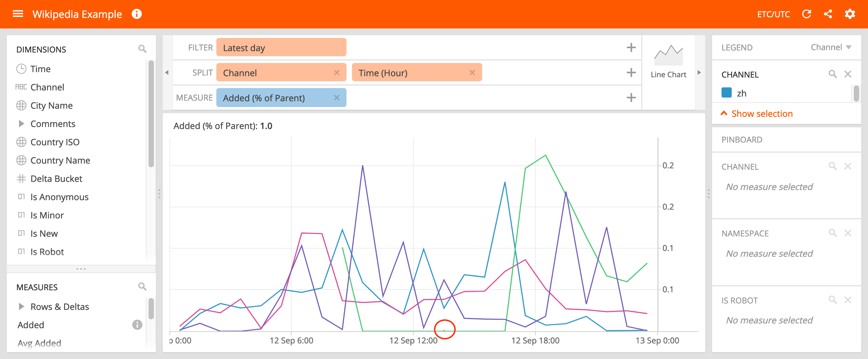Open the ETC/UTC timezone selector
The height and width of the screenshot is (359, 868).
[774, 14]
